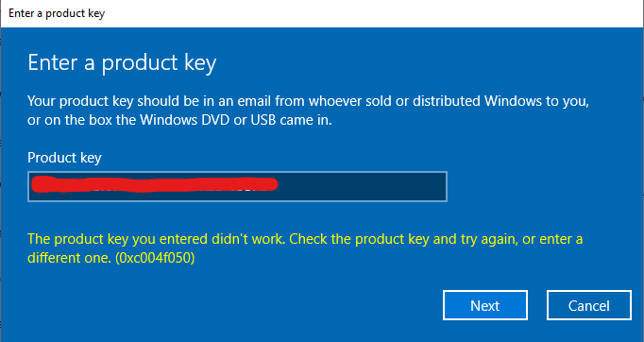Focus the Product key input field
This screenshot has width=644, height=342.
[237, 187]
